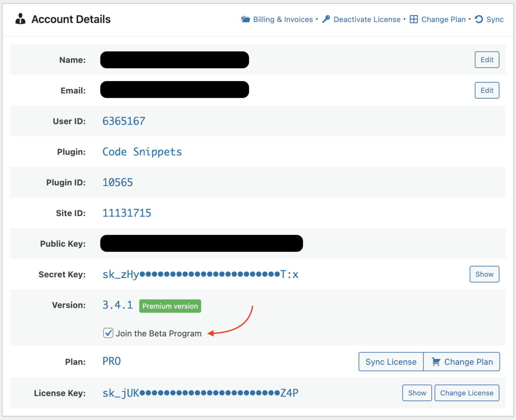Click the Deactivate License key icon
Viewport: 516px width, 420px height.
(x=326, y=19)
